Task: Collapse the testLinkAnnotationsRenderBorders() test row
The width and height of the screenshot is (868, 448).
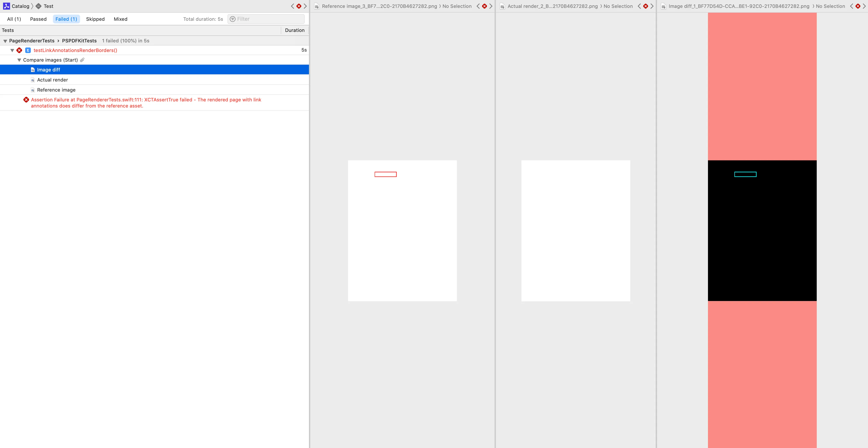Action: 12,50
